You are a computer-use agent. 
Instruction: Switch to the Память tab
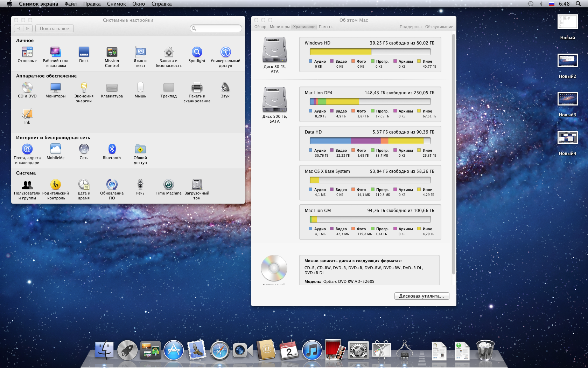point(325,27)
